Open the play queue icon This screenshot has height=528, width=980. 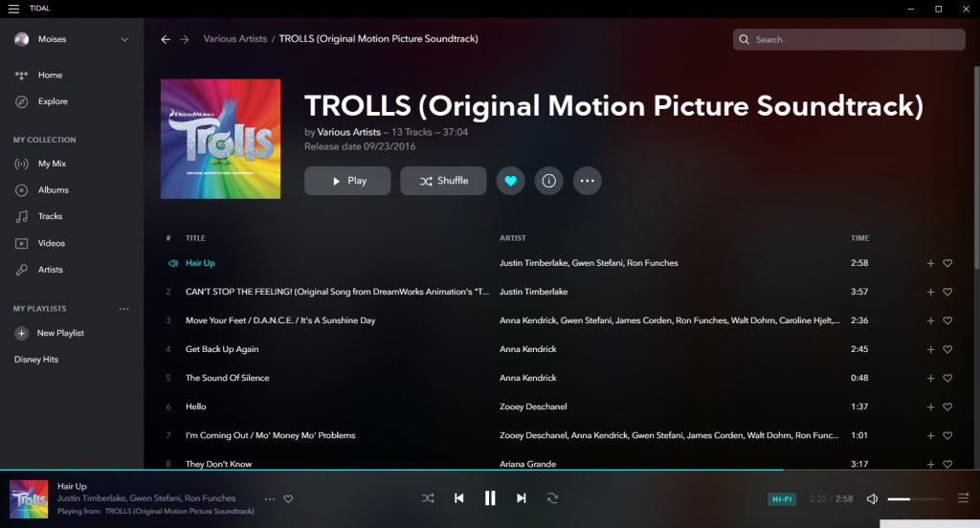pyautogui.click(x=963, y=498)
